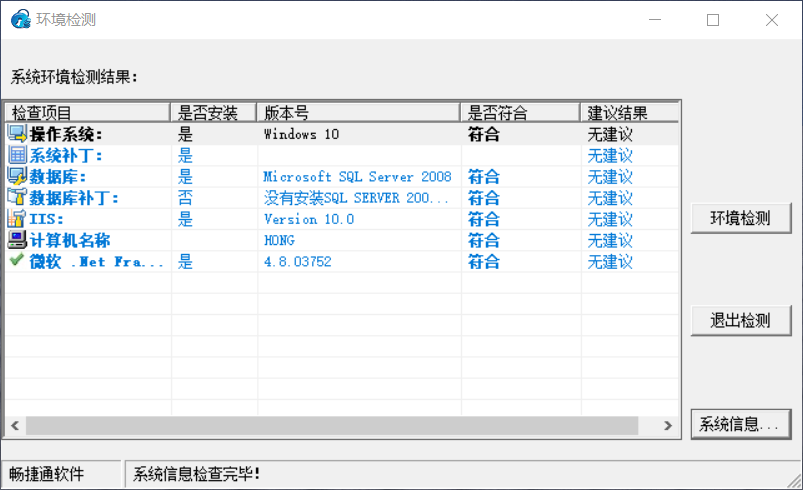Click Microsoft SQL Server 2008 cell

click(x=357, y=177)
